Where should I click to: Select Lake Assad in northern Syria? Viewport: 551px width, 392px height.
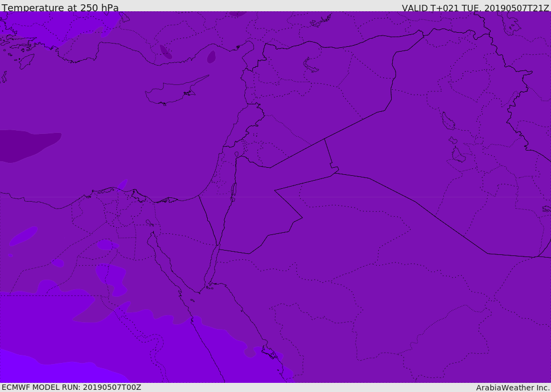click(311, 66)
